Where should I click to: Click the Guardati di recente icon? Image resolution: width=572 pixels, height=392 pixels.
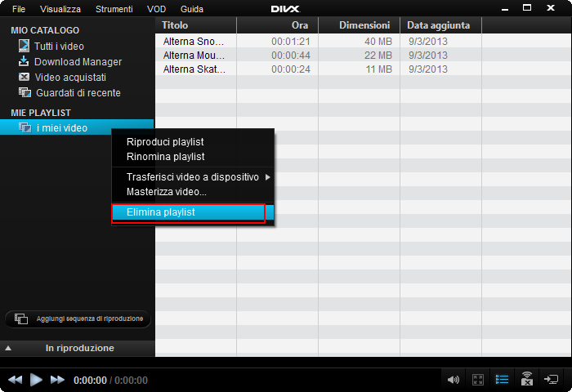tap(25, 92)
